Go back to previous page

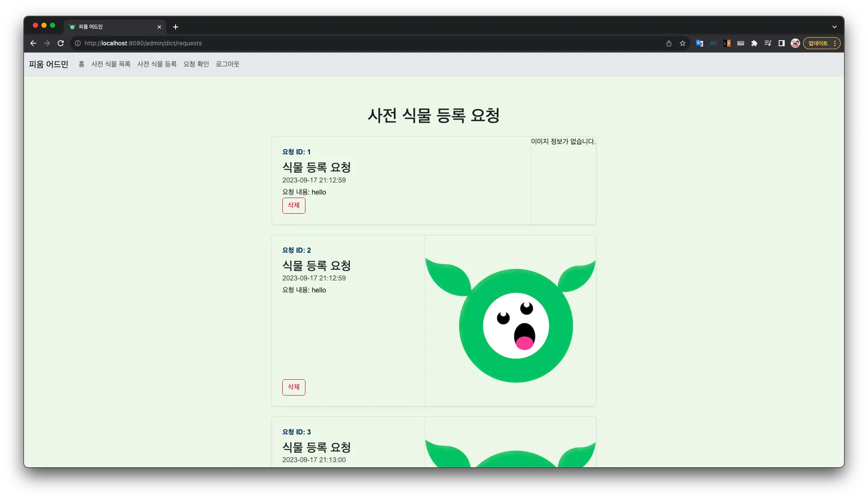click(33, 43)
